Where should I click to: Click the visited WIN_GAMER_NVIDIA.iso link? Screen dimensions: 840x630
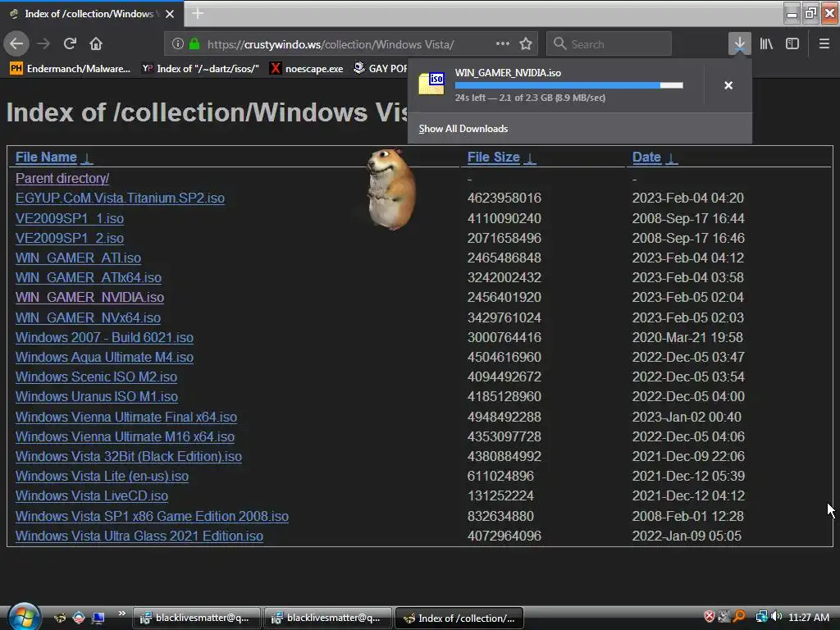click(89, 297)
